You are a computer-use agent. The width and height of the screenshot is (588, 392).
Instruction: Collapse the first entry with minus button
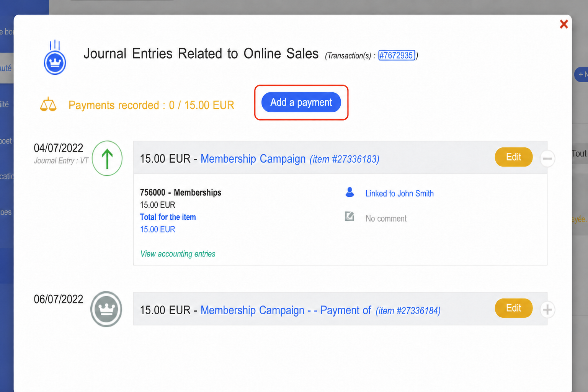(x=547, y=158)
